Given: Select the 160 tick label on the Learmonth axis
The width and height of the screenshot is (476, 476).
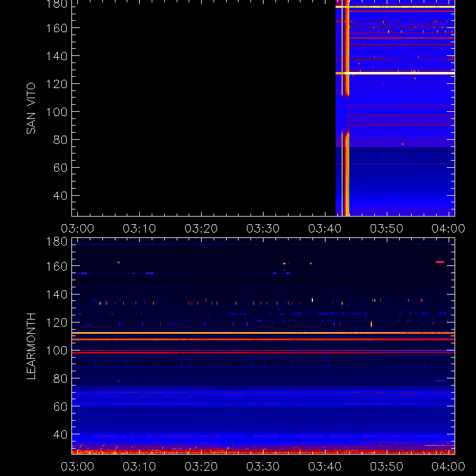Looking at the screenshot, I should (57, 266).
